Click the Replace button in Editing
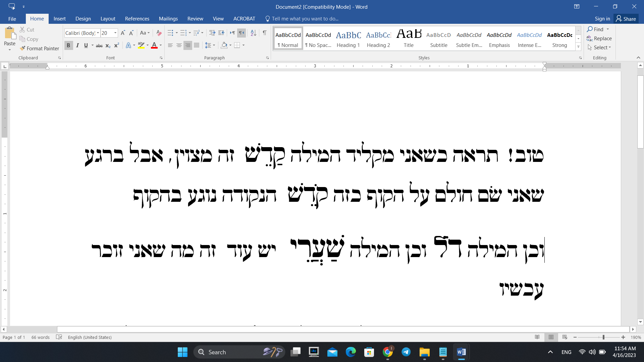Screen dimensions: 644x362 pyautogui.click(x=599, y=39)
